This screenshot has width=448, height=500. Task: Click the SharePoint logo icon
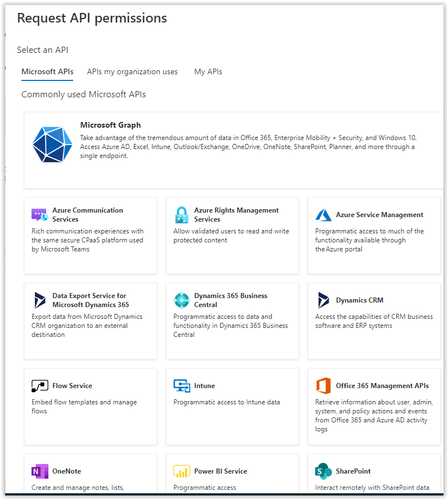coord(323,471)
